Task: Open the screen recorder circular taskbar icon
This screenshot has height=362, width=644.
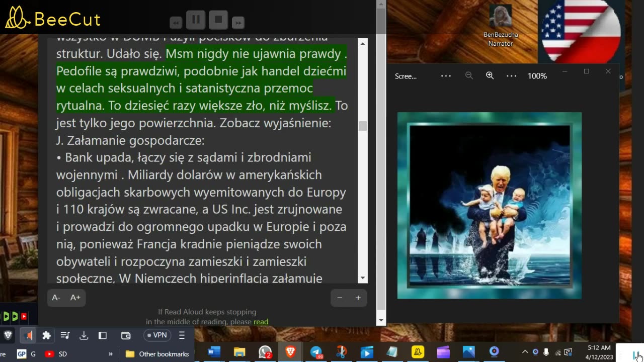Action: 494,352
